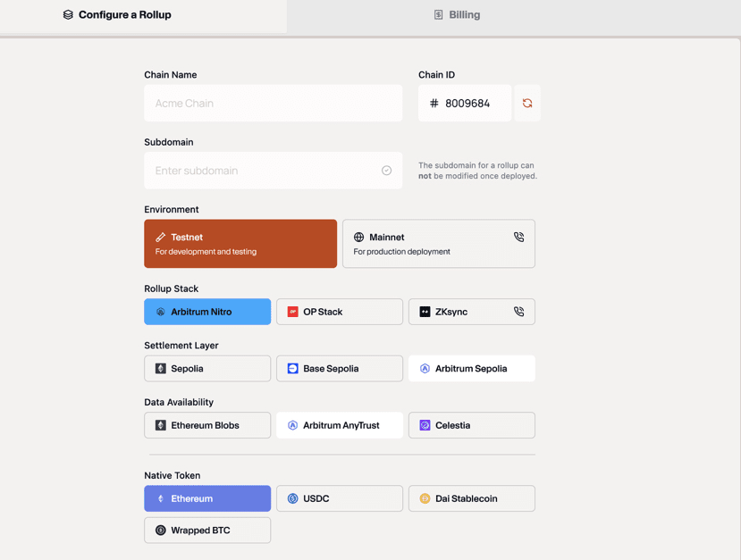
Task: Select Ethereum Blobs data availability
Action: click(207, 425)
